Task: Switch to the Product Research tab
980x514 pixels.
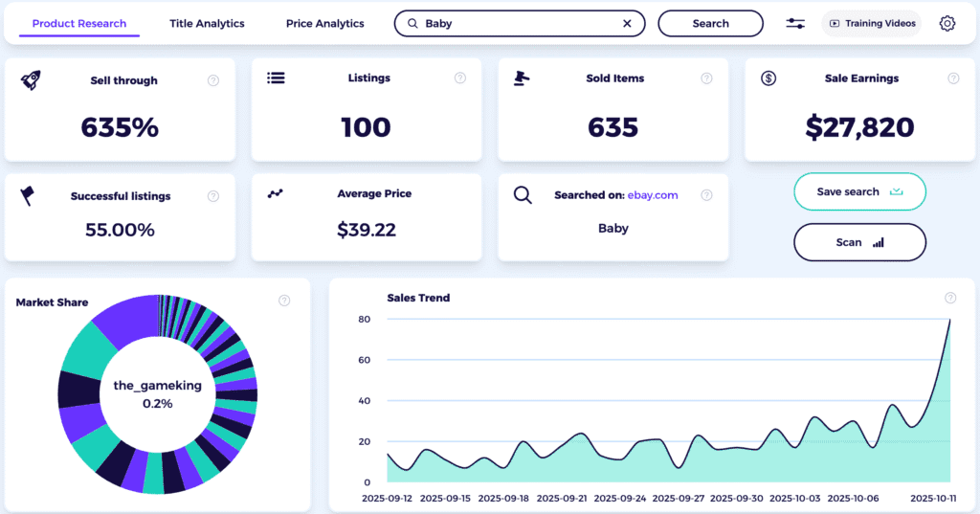Action: (79, 23)
